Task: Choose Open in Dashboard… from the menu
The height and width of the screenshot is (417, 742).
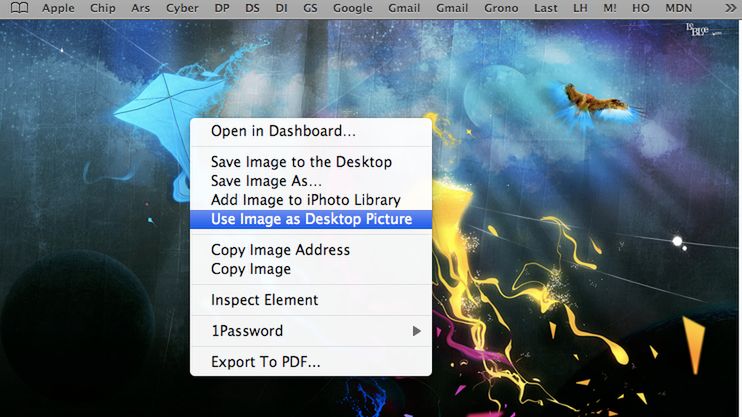Action: tap(311, 131)
